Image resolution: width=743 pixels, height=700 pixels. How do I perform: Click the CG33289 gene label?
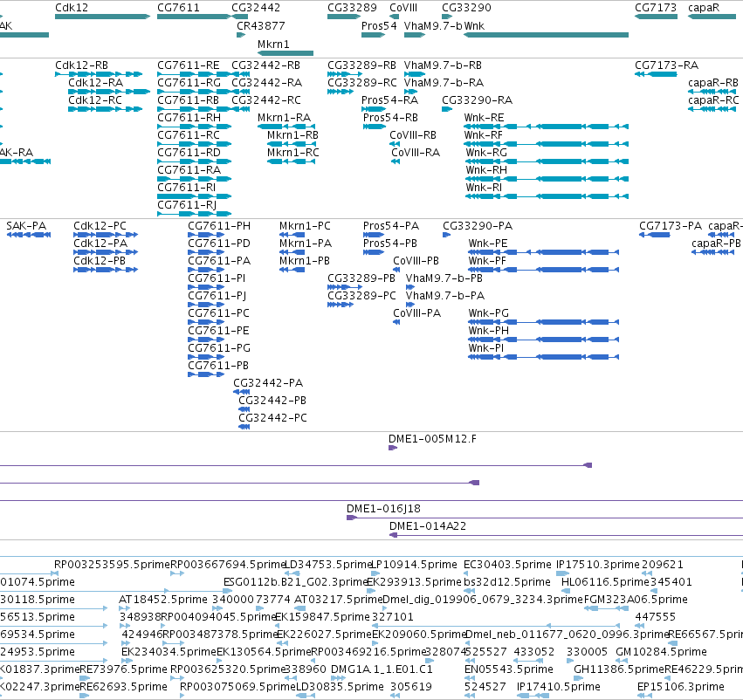coord(352,8)
